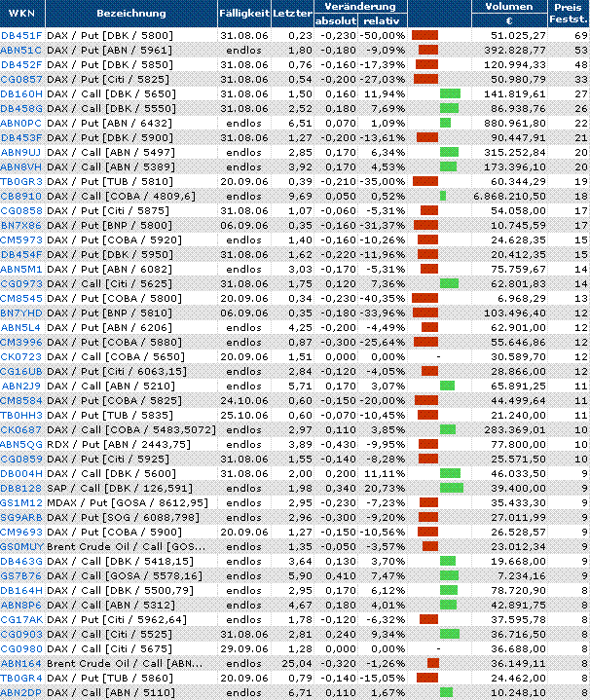The width and height of the screenshot is (590, 700).
Task: Open WKN link GS7B76
Action: [21, 576]
